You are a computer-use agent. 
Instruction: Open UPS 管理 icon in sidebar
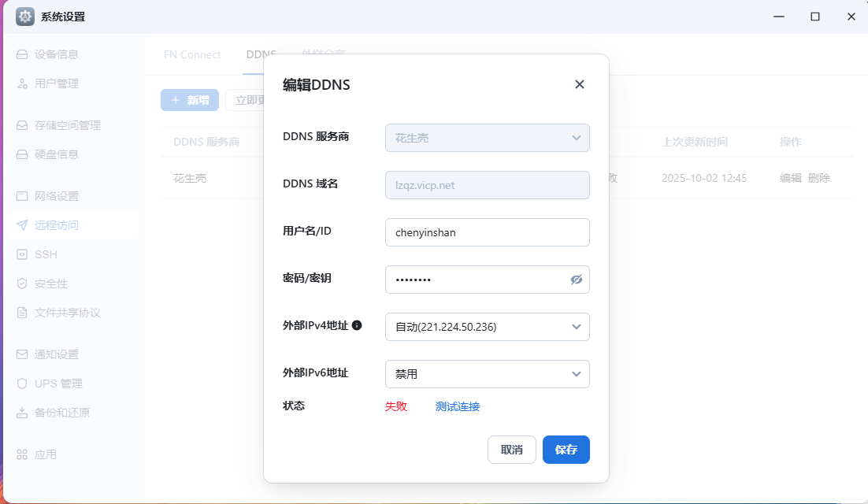pos(22,384)
